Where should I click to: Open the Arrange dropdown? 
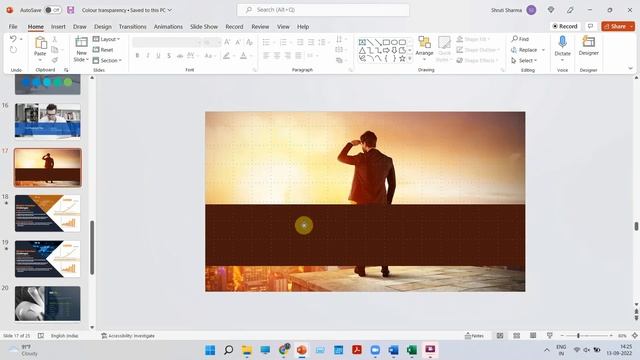pyautogui.click(x=424, y=49)
